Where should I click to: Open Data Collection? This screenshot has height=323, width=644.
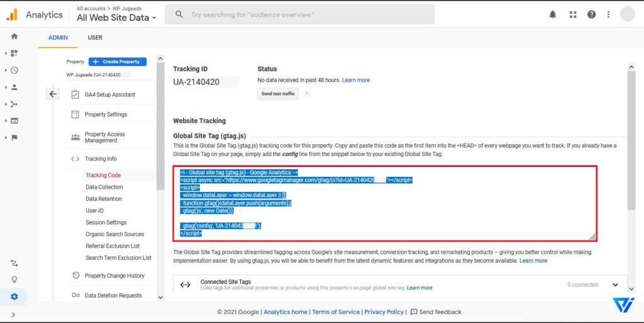point(104,187)
